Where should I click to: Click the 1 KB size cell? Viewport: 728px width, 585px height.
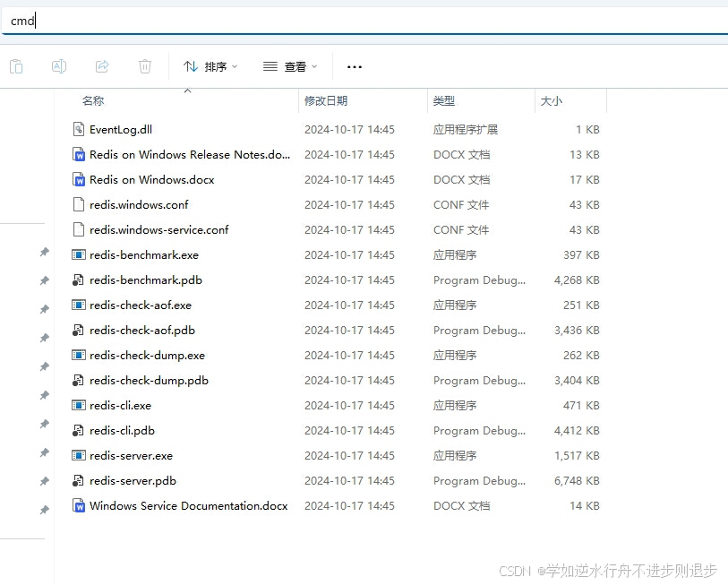(x=587, y=130)
